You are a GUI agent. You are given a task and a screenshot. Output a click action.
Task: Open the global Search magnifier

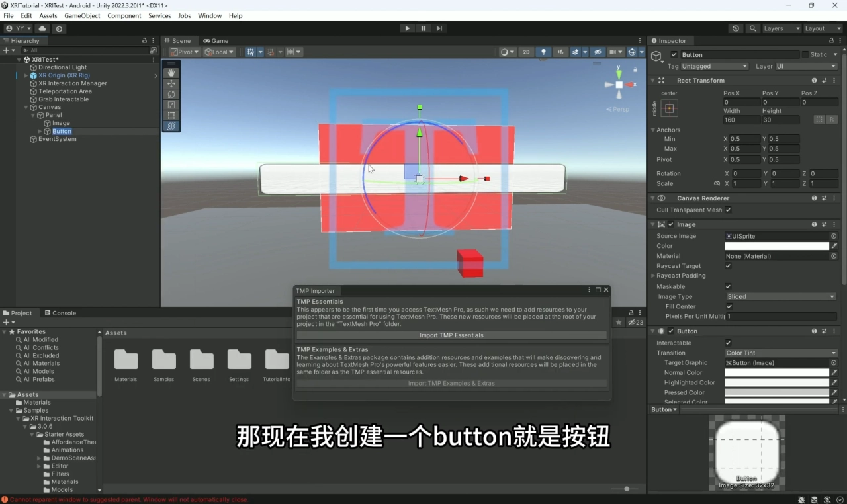752,28
